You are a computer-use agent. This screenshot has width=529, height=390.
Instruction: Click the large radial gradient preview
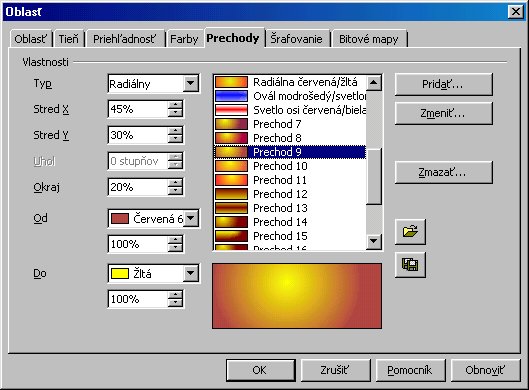(x=297, y=296)
